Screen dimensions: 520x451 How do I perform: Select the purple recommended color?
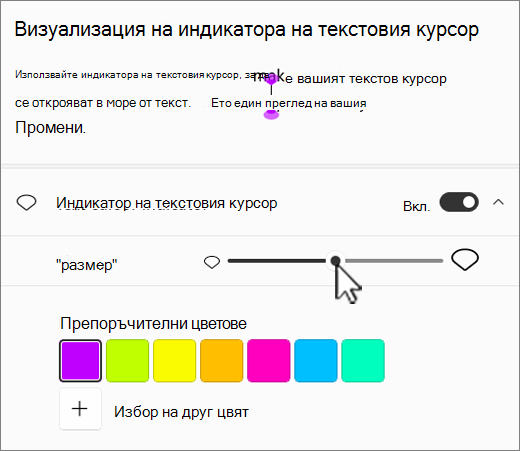(80, 361)
